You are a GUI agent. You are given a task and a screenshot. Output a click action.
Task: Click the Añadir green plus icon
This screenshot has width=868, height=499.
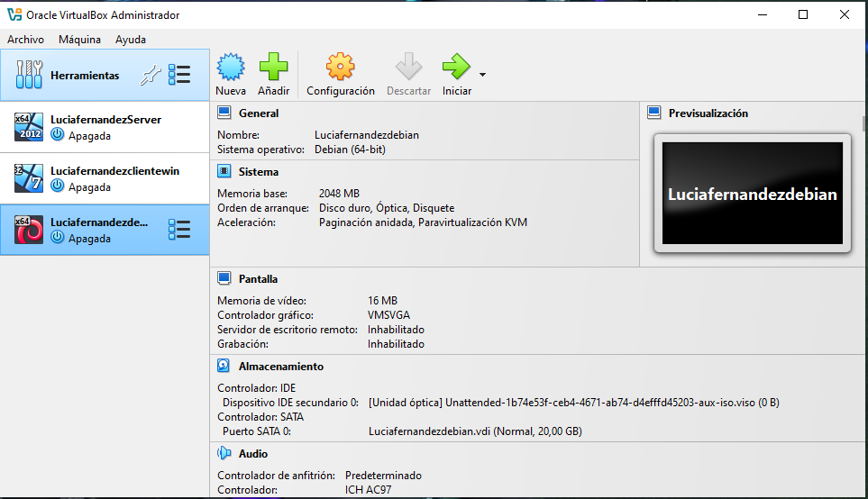pyautogui.click(x=273, y=68)
